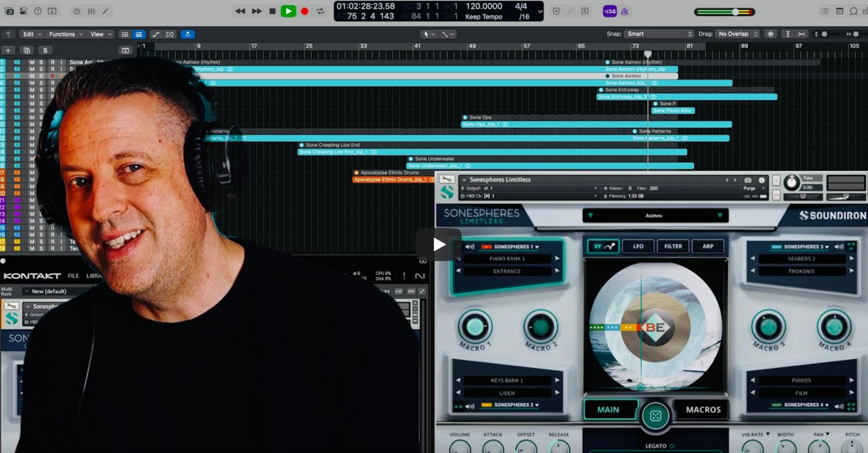
Task: Click the Kontakt snapshot camera icon
Action: coord(748,180)
